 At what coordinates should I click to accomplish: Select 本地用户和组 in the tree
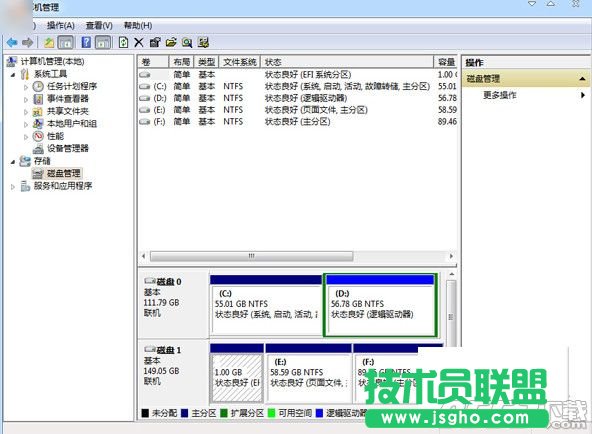(72, 123)
